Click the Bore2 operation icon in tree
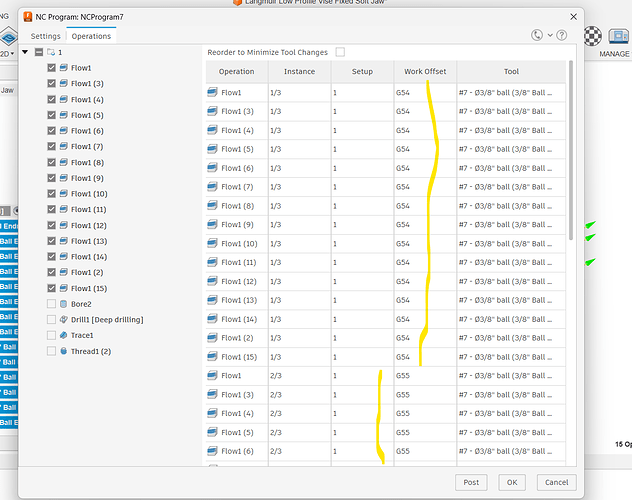The width and height of the screenshot is (632, 500). pyautogui.click(x=64, y=304)
